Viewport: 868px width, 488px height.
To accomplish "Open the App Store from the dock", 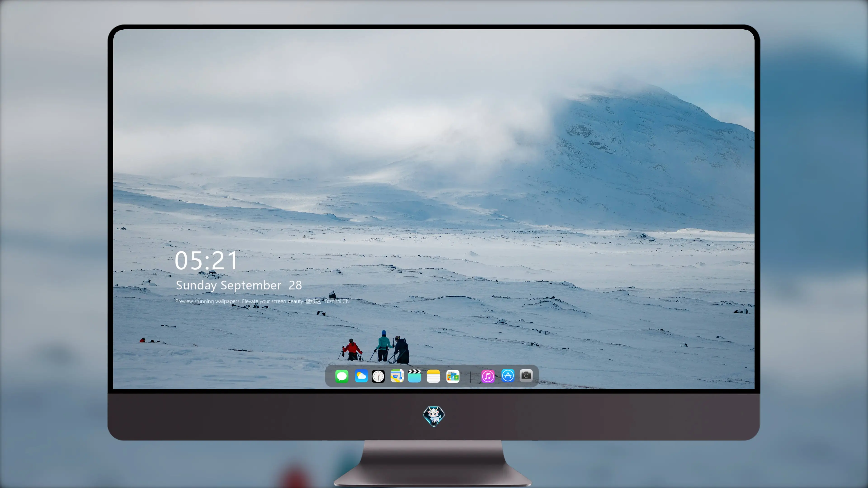I will (508, 375).
